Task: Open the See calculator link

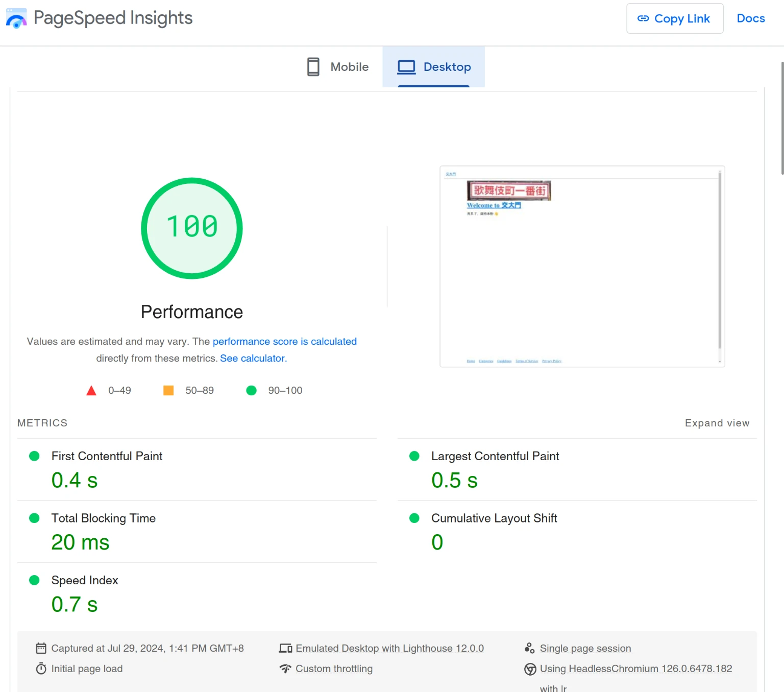Action: pyautogui.click(x=253, y=358)
